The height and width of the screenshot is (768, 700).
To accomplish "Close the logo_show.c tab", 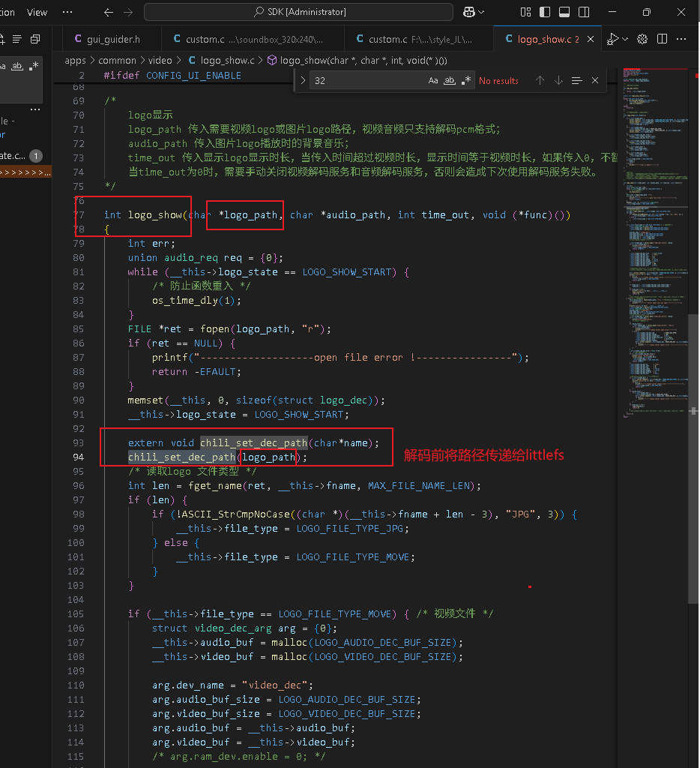I will click(x=591, y=39).
